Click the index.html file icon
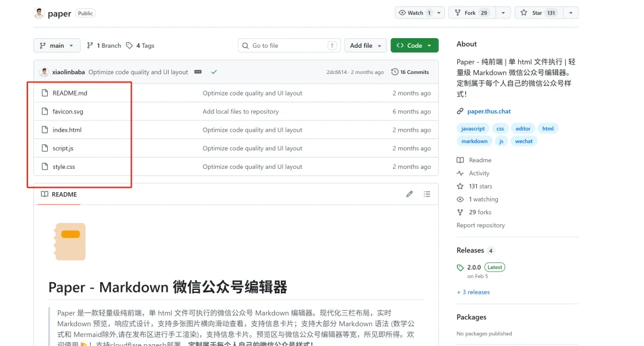 pyautogui.click(x=45, y=130)
